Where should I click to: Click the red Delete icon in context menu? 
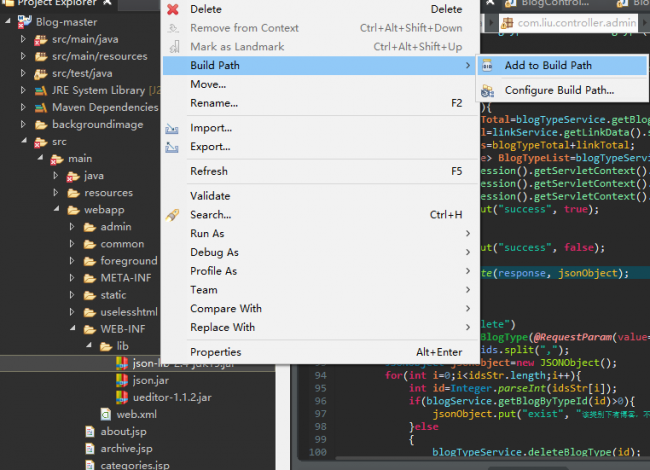click(x=173, y=9)
